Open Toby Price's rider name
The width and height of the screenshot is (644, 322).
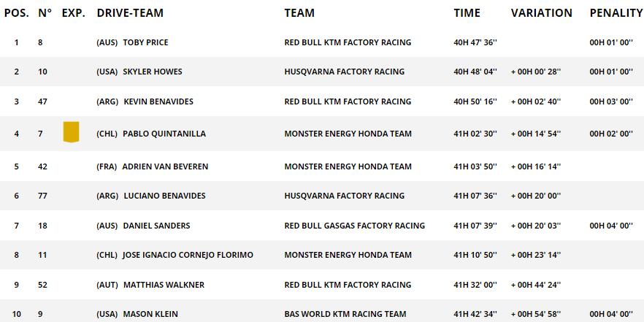pos(145,42)
